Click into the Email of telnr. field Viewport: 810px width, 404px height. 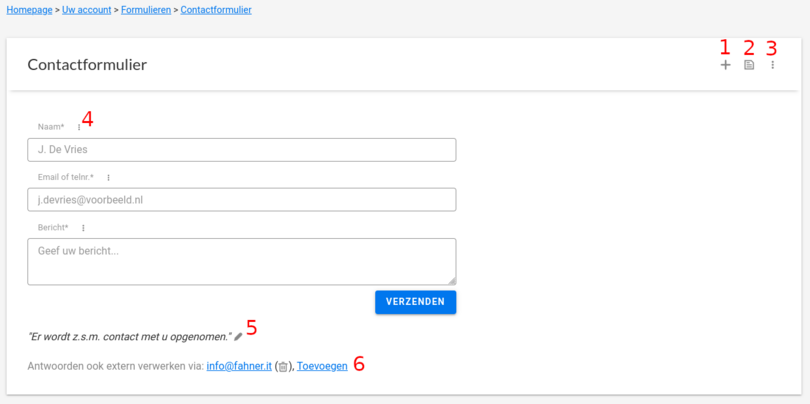(x=241, y=200)
